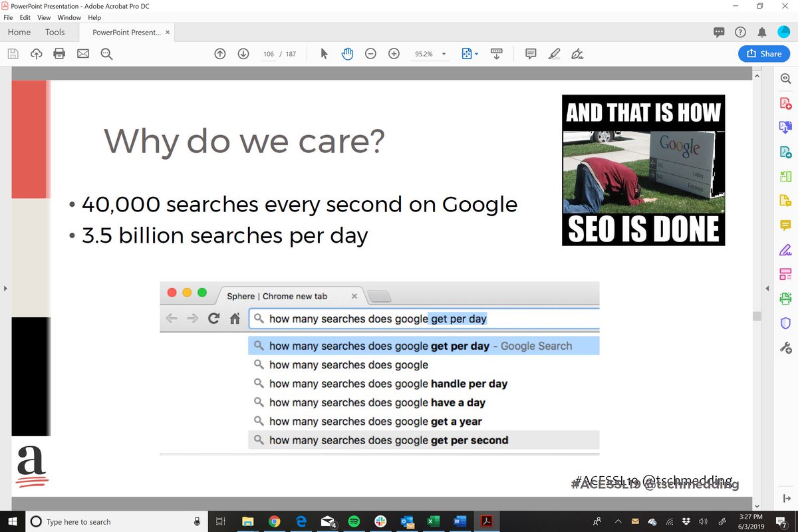Viewport: 798px width, 532px height.
Task: Select the Highlight text pen tool
Action: (x=554, y=54)
